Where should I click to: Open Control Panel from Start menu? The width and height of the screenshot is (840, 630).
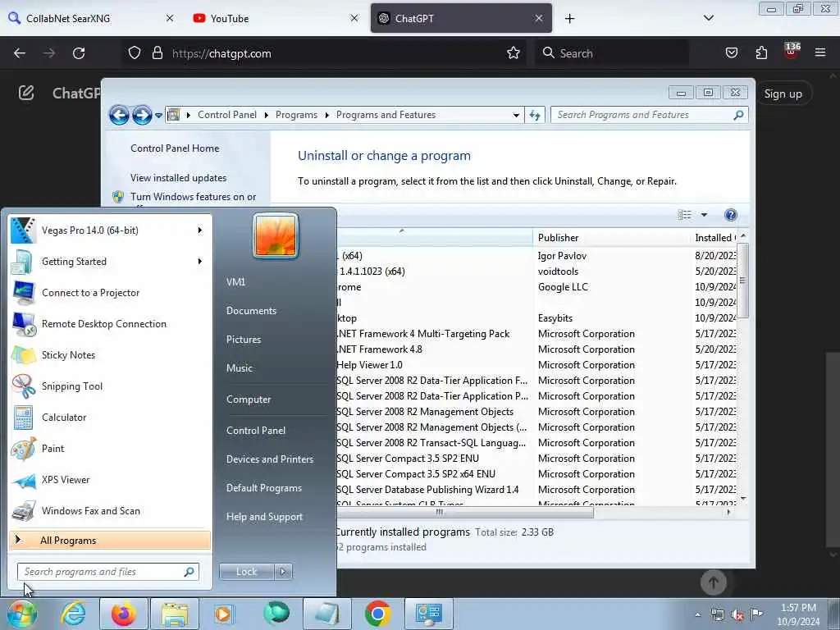point(256,430)
